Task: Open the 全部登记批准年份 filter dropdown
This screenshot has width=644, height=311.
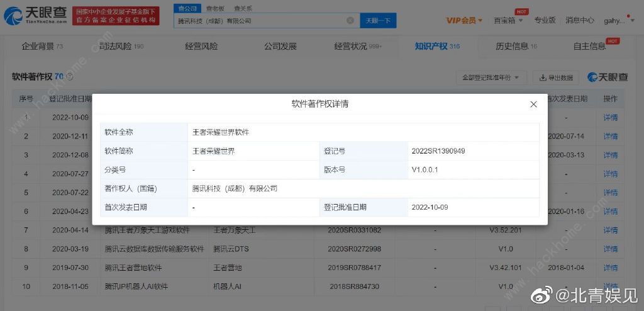Action: point(491,77)
